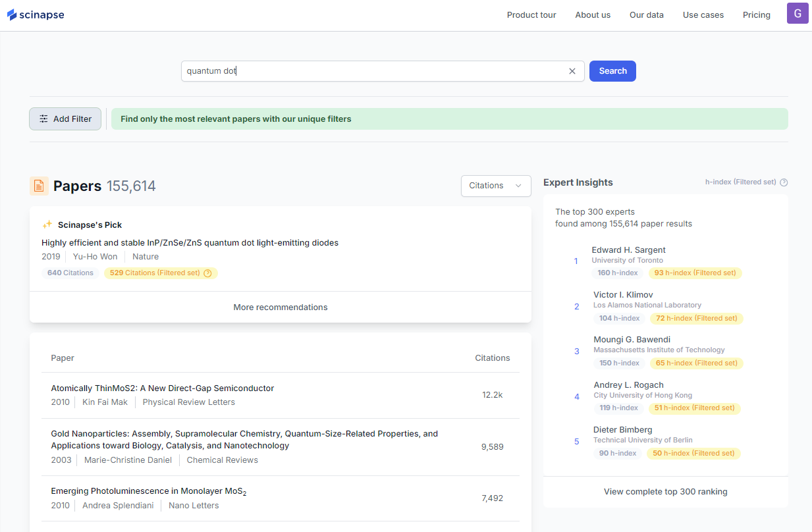Click the 640 Citations badge
This screenshot has width=812, height=532.
pos(70,273)
